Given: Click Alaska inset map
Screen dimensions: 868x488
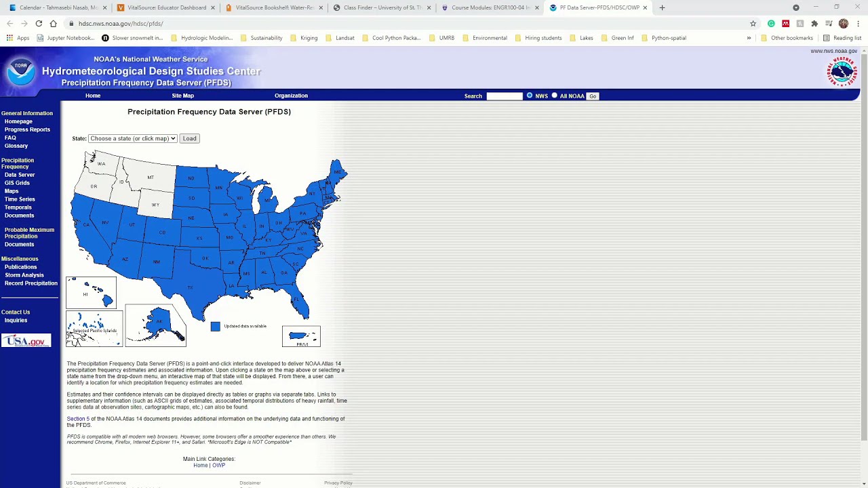Looking at the screenshot, I should tap(155, 325).
